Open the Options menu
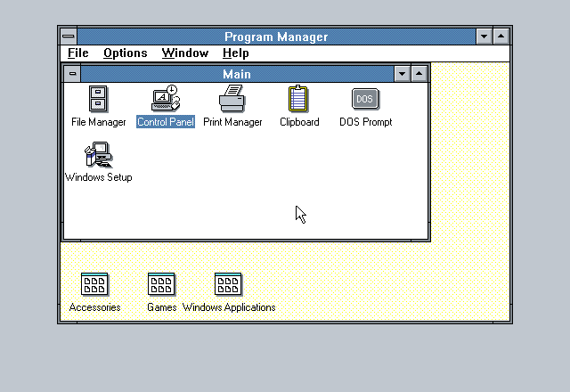 (126, 53)
